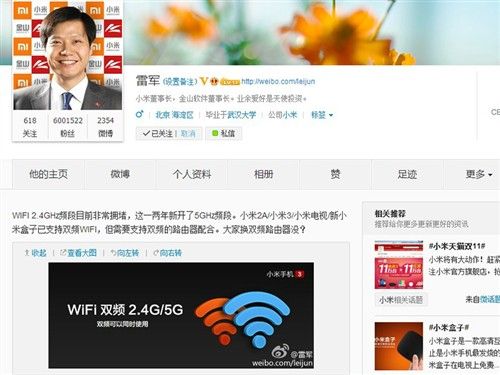Screen dimensions: 500x375
Task: Send a private message via 私信
Action: (x=224, y=134)
